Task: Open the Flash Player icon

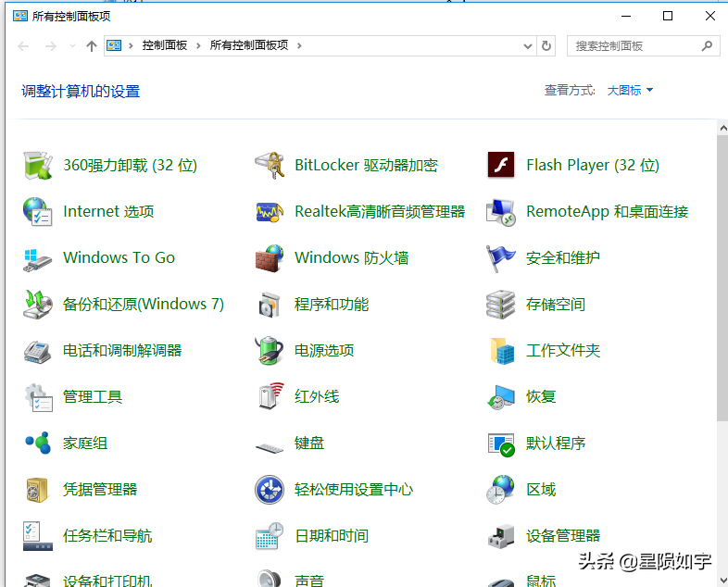Action: pos(501,165)
